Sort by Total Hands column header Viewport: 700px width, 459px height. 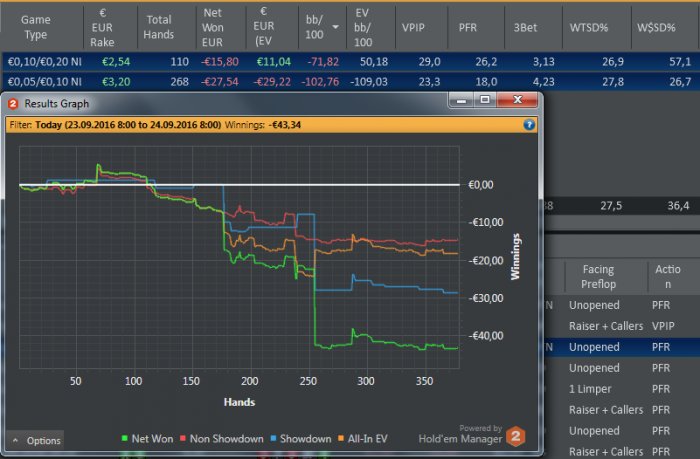158,27
